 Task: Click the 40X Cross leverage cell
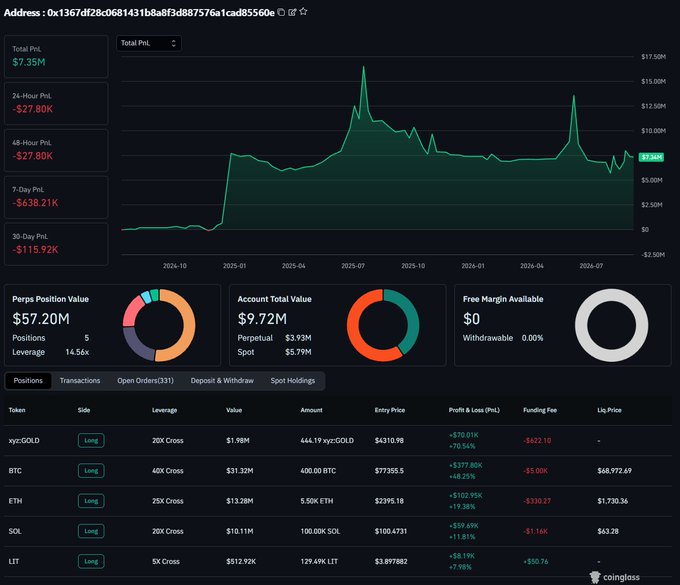167,471
